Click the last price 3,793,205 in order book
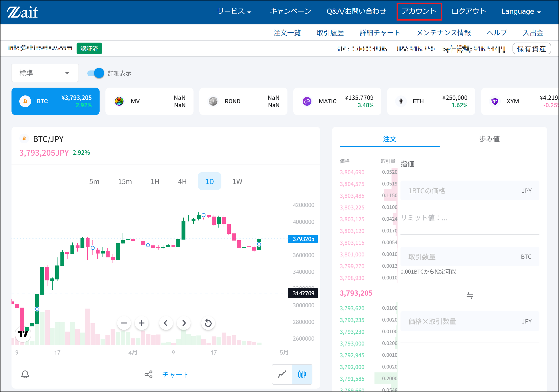 pos(356,293)
